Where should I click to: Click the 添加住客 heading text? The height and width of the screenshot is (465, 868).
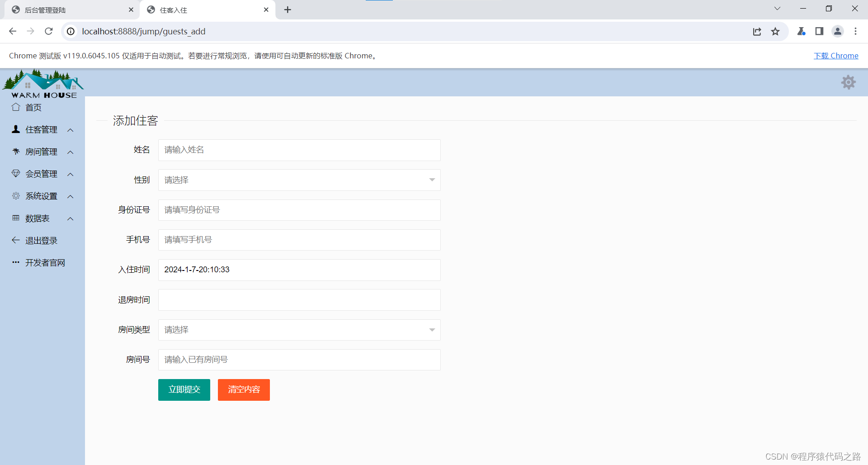pos(135,121)
